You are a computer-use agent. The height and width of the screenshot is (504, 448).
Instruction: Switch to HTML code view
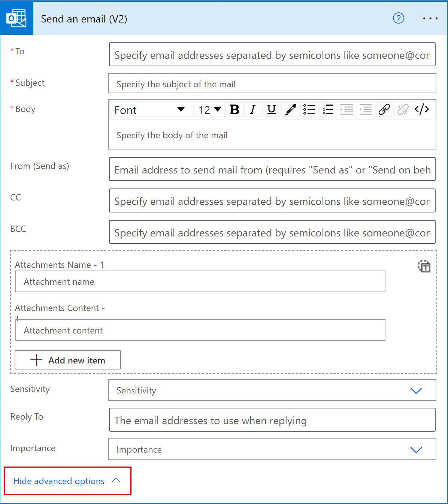coord(423,109)
